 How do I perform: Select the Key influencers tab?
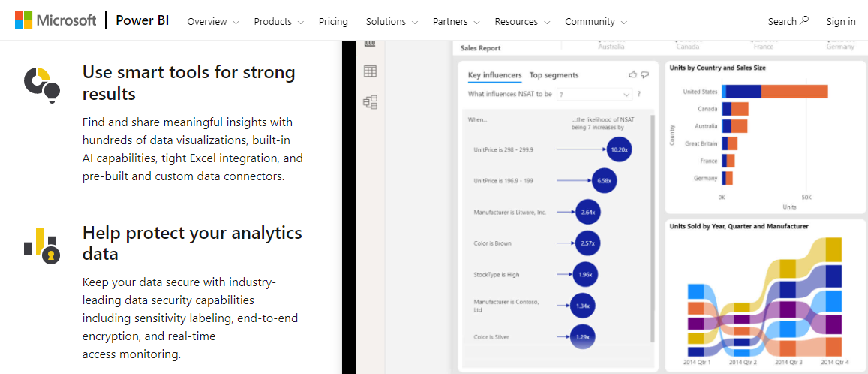pos(494,75)
